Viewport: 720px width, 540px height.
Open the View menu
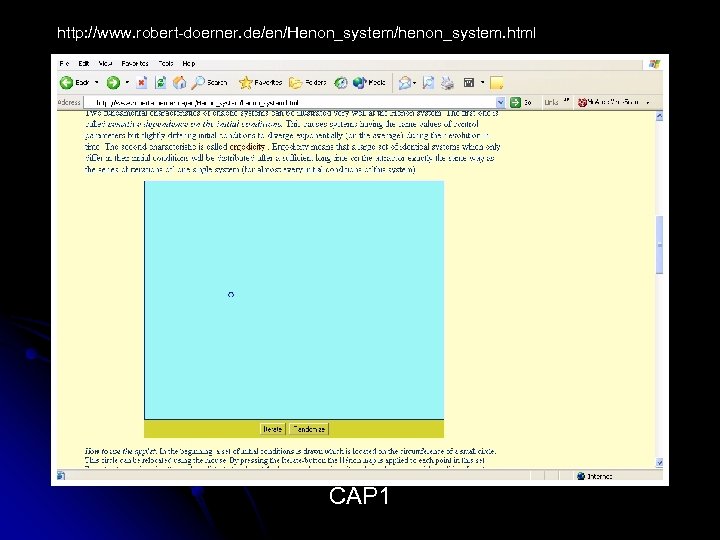pos(105,63)
